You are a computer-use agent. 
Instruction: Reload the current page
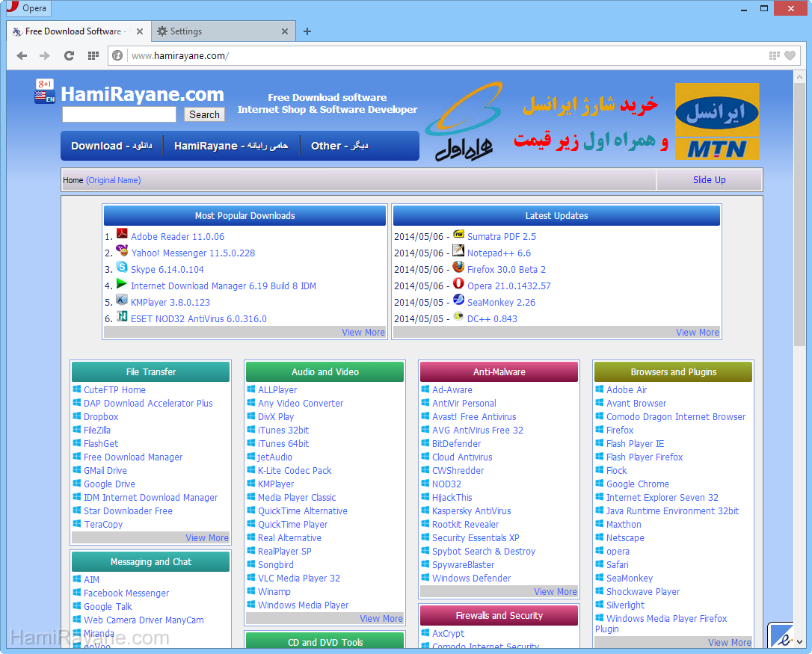pyautogui.click(x=69, y=55)
